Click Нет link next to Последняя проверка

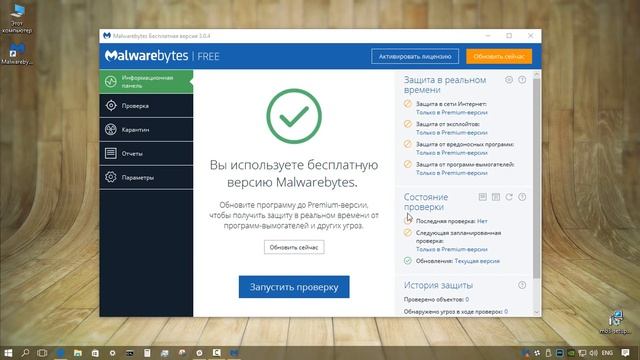(x=482, y=221)
